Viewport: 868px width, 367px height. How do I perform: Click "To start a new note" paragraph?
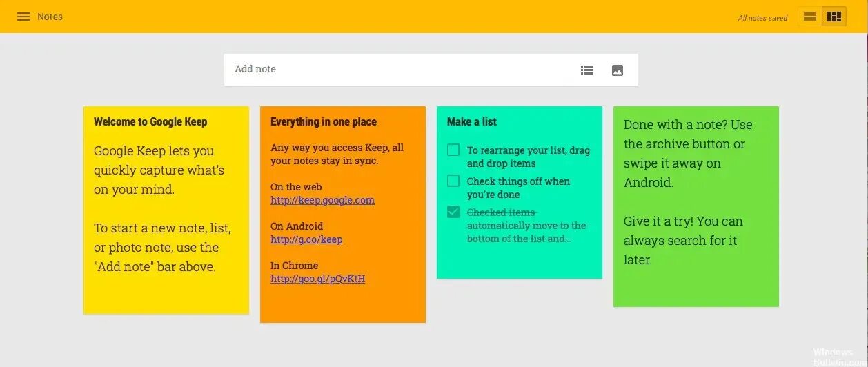162,247
